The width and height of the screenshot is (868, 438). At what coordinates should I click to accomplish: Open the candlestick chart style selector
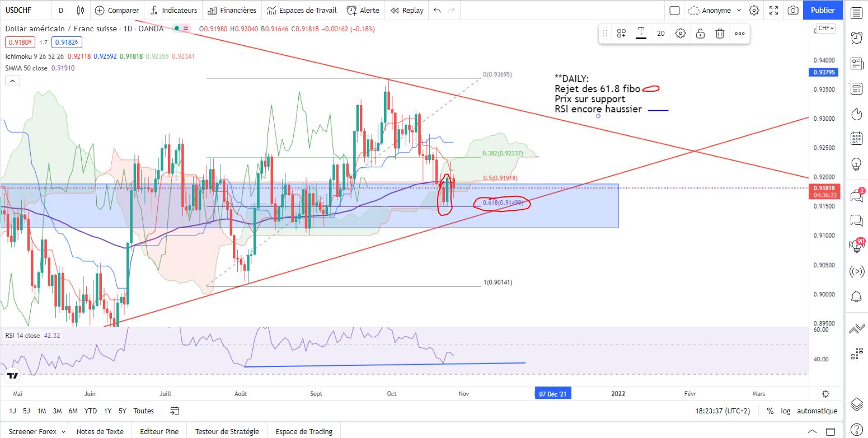(x=81, y=10)
